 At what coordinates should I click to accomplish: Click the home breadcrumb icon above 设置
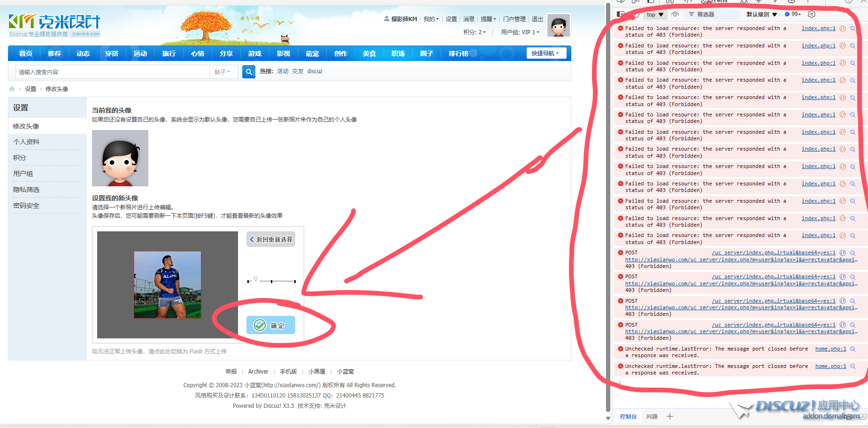tap(11, 88)
